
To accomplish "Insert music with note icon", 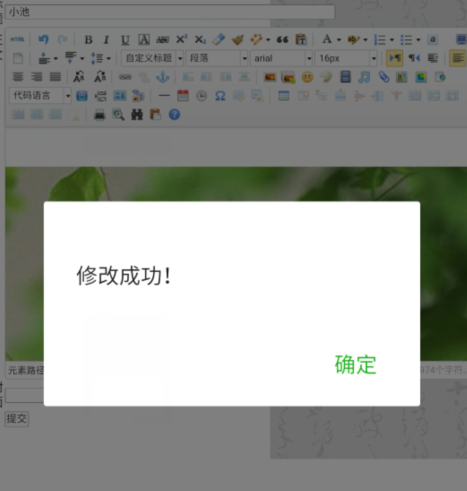I will coord(364,77).
